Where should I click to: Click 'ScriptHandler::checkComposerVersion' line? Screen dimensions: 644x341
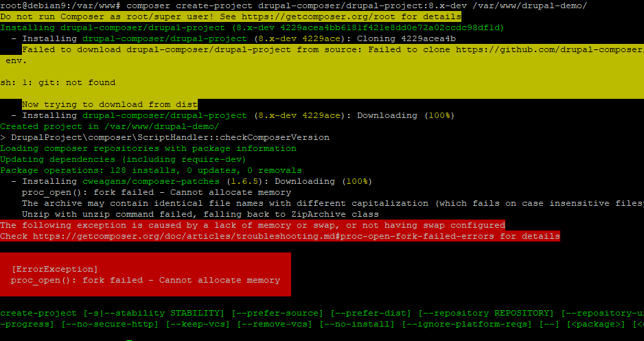pyautogui.click(x=165, y=137)
